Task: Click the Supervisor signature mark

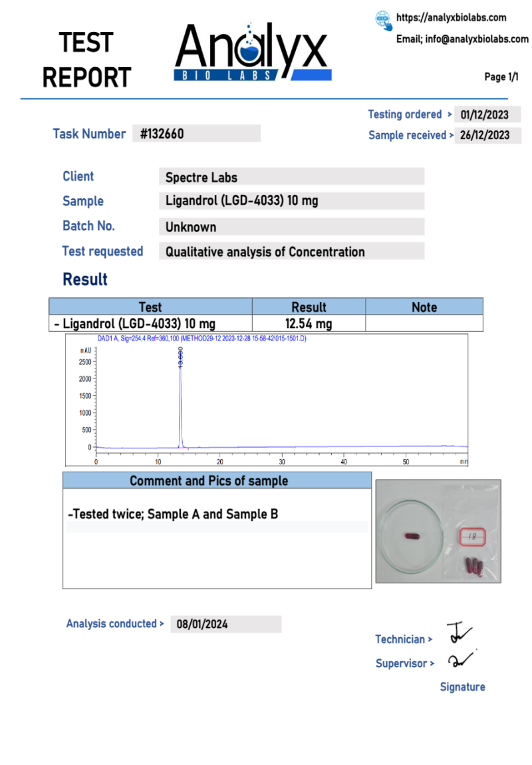Action: tap(460, 660)
